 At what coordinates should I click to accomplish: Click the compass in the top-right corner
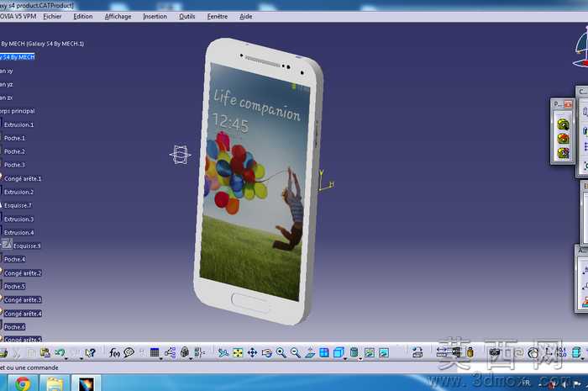580,48
